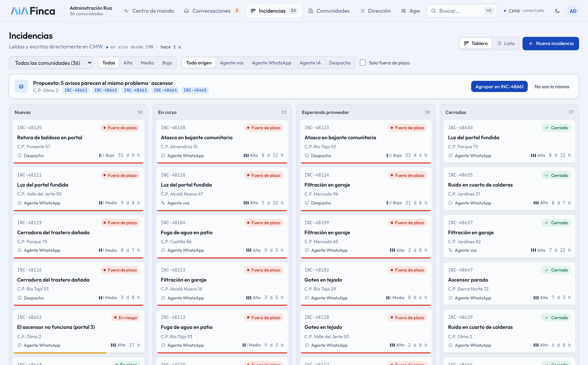Filter origin by Agente WhatsApp
The height and width of the screenshot is (365, 588).
point(271,63)
